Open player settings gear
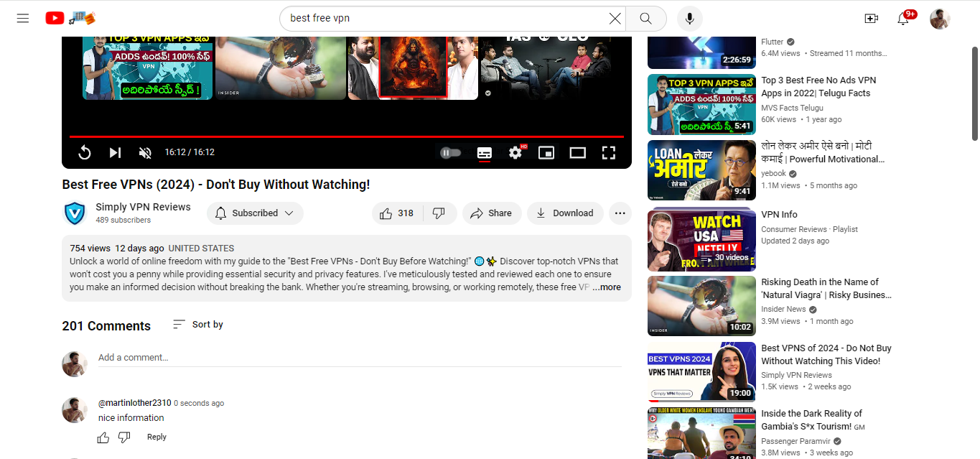The height and width of the screenshot is (459, 980). coord(515,152)
